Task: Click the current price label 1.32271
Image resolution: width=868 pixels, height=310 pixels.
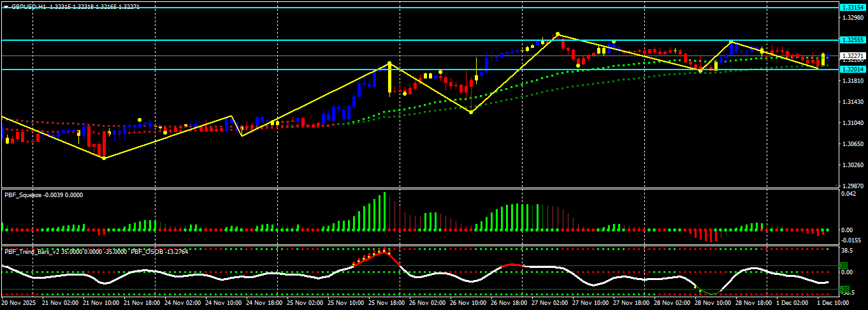Action: 853,55
